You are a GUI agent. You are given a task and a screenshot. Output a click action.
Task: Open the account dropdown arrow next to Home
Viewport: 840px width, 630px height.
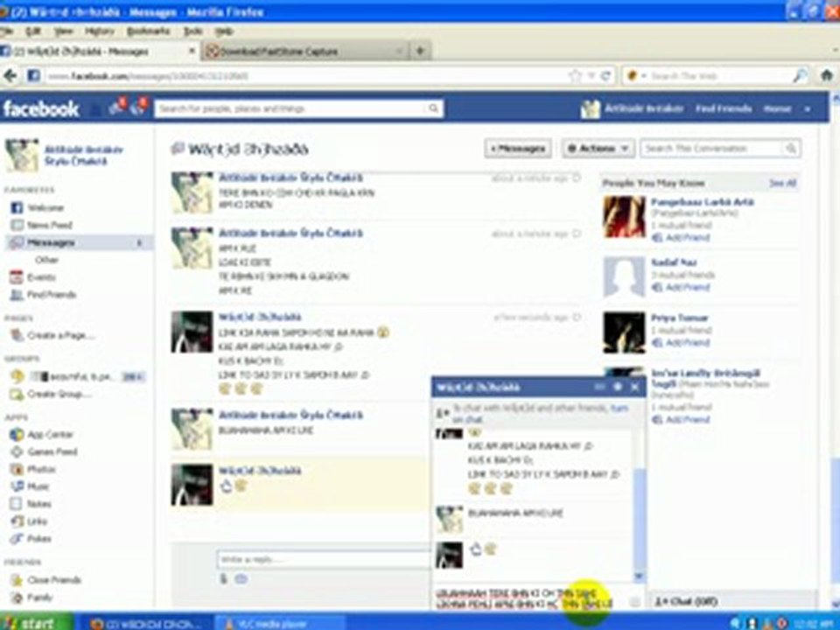pos(808,108)
